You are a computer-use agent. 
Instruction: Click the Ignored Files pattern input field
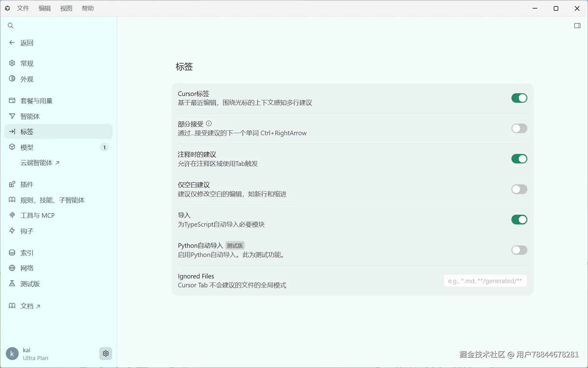485,281
